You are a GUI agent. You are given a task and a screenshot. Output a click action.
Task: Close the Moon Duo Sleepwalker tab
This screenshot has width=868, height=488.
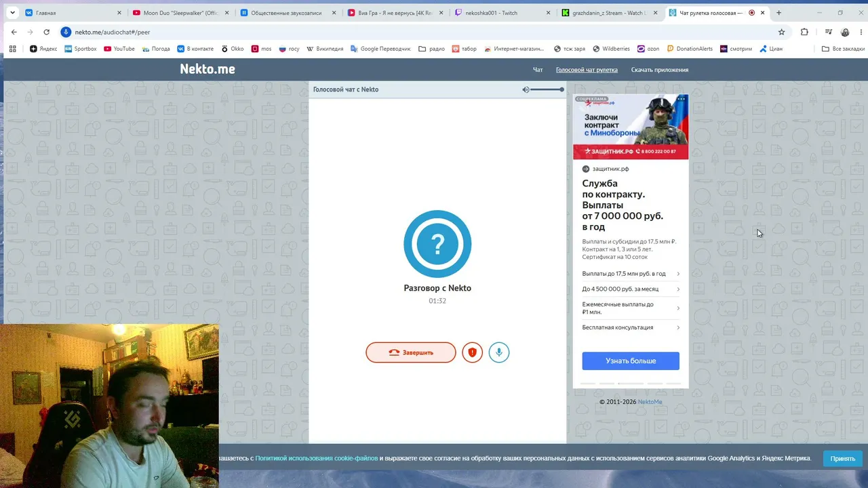point(227,13)
